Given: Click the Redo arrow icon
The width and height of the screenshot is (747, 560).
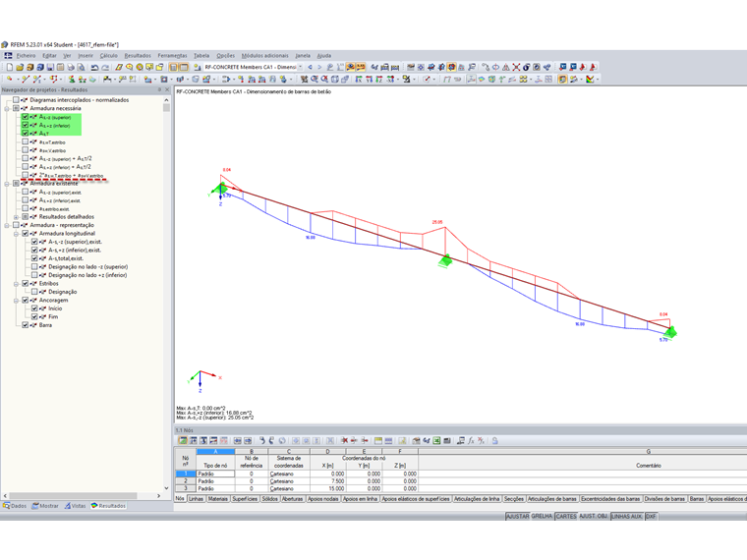Looking at the screenshot, I should [x=105, y=67].
